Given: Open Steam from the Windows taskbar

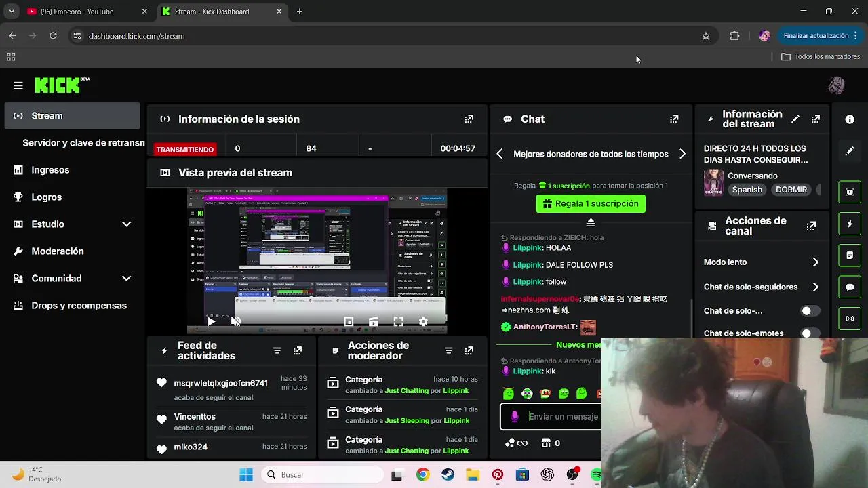Looking at the screenshot, I should pyautogui.click(x=448, y=475).
